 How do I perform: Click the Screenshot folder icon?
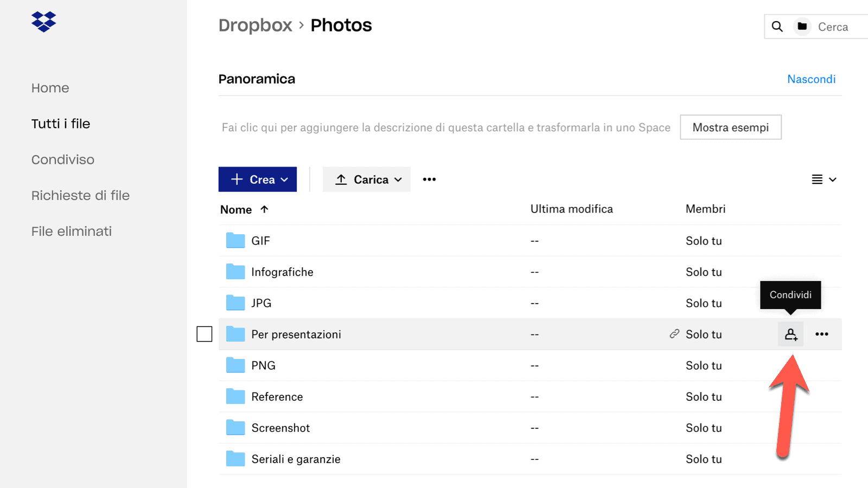pyautogui.click(x=235, y=427)
